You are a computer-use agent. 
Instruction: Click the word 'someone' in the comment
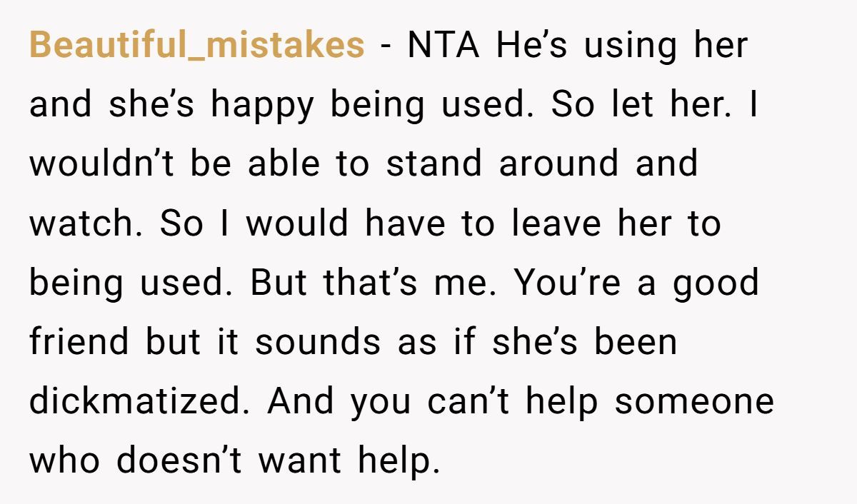(x=694, y=403)
